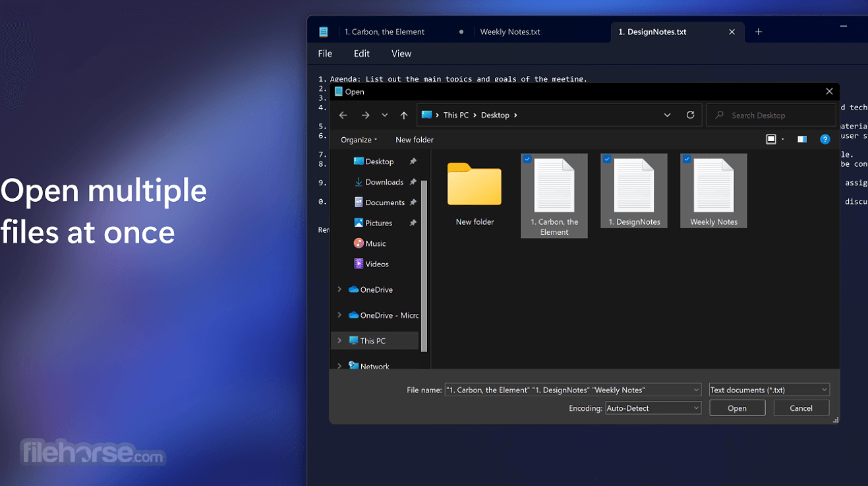Click 'Desktop' in the address bar path
Viewport: 868px width, 486px height.
[x=495, y=115]
